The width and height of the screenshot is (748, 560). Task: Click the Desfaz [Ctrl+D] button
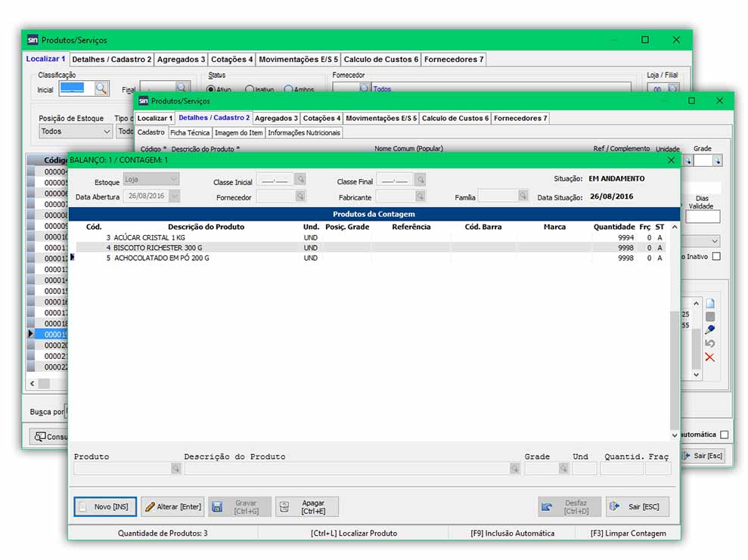tap(570, 506)
